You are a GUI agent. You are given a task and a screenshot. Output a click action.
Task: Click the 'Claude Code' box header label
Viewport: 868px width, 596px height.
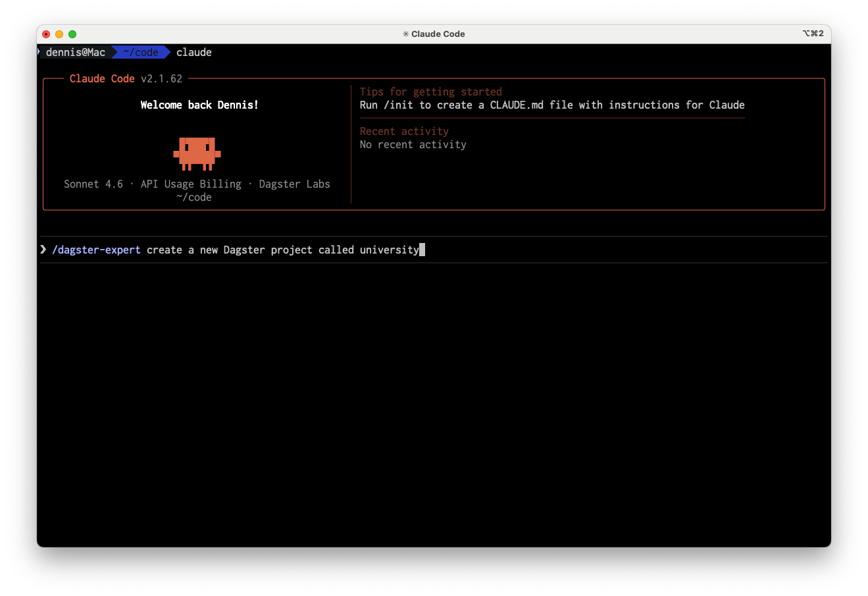(x=102, y=78)
